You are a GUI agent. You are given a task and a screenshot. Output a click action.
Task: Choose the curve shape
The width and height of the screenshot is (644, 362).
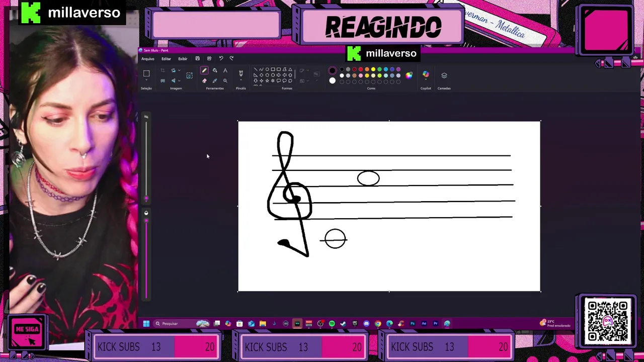(x=261, y=69)
